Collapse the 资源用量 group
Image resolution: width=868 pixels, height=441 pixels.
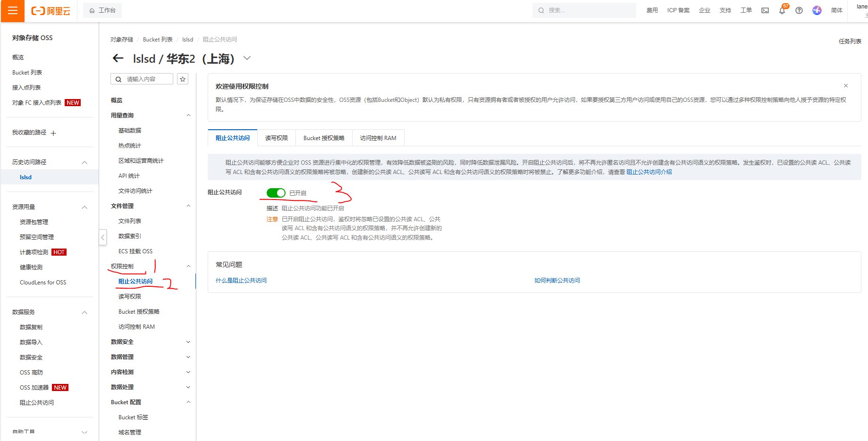84,207
